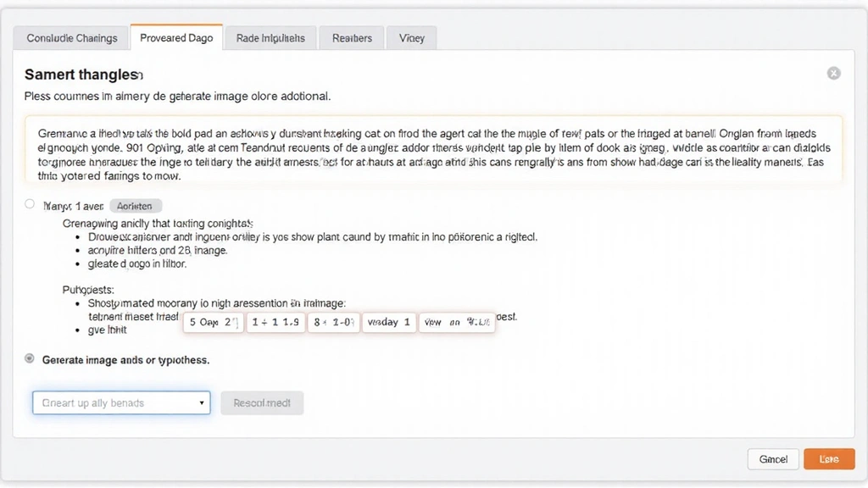The width and height of the screenshot is (868, 488).
Task: Select the "veday 1" option box
Action: (389, 322)
